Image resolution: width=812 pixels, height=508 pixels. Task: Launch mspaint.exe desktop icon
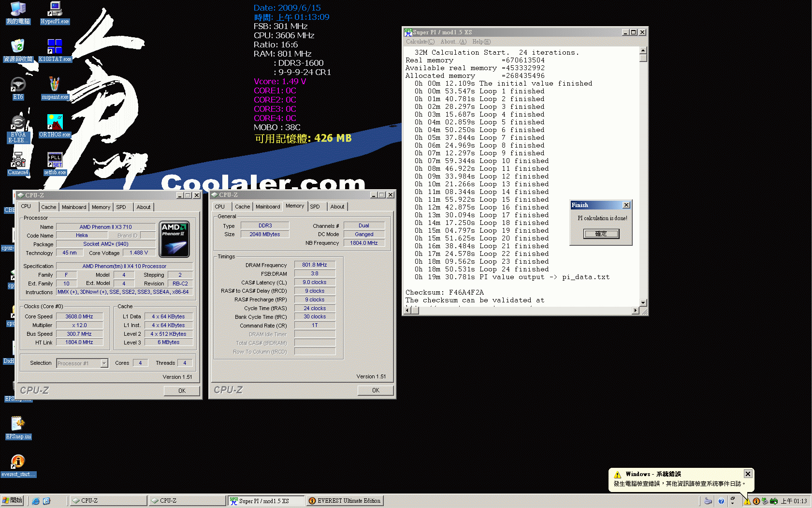[x=55, y=88]
